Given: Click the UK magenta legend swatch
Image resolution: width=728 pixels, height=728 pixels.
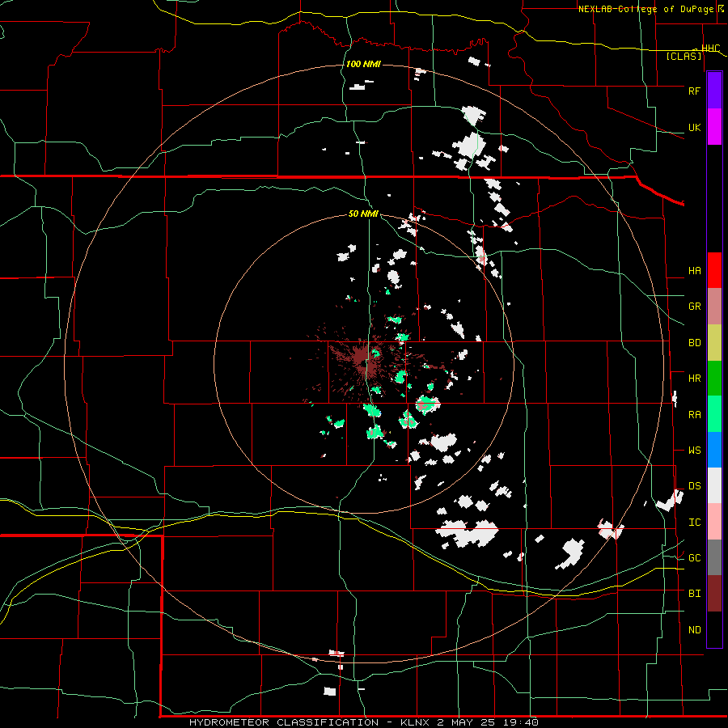Looking at the screenshot, I should [714, 126].
